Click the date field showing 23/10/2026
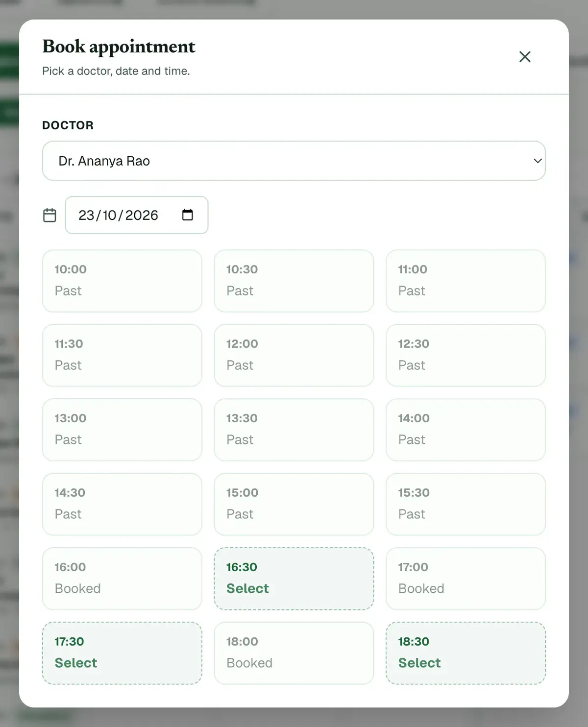This screenshot has height=727, width=588. click(x=137, y=215)
